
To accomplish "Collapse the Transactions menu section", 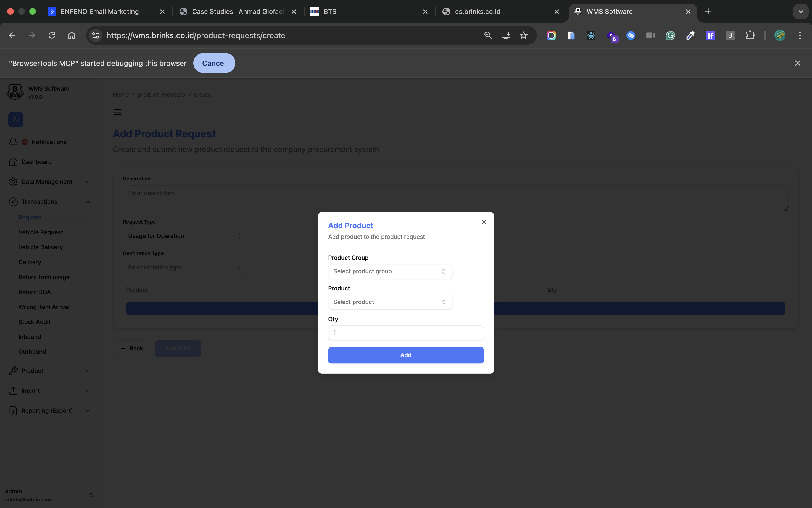I will coord(88,201).
